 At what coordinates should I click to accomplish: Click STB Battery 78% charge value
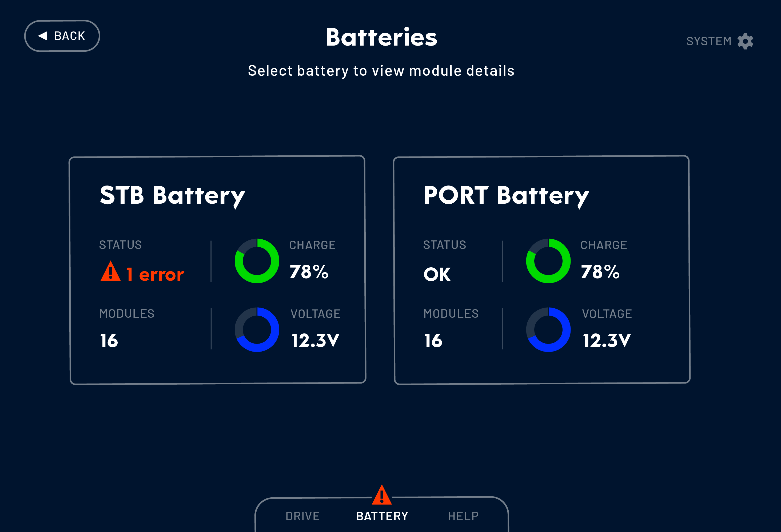pos(309,272)
